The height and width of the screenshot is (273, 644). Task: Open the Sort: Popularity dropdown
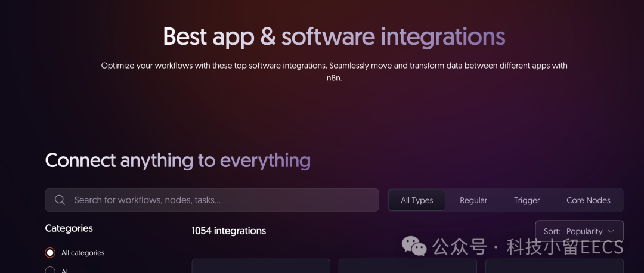pyautogui.click(x=579, y=231)
